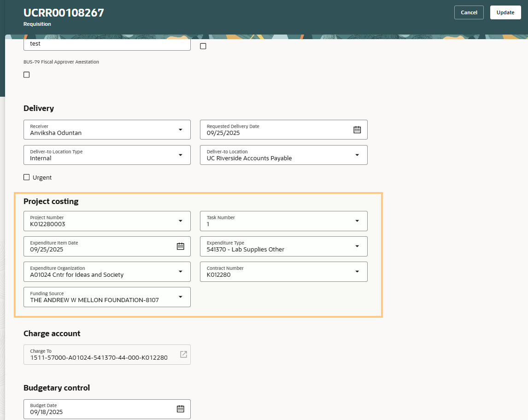Click the Update button
This screenshot has height=420, width=528.
tap(505, 12)
